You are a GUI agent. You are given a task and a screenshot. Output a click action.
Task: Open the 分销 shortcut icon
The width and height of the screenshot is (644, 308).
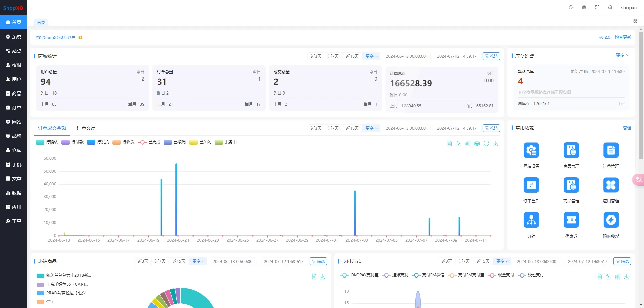click(x=531, y=220)
